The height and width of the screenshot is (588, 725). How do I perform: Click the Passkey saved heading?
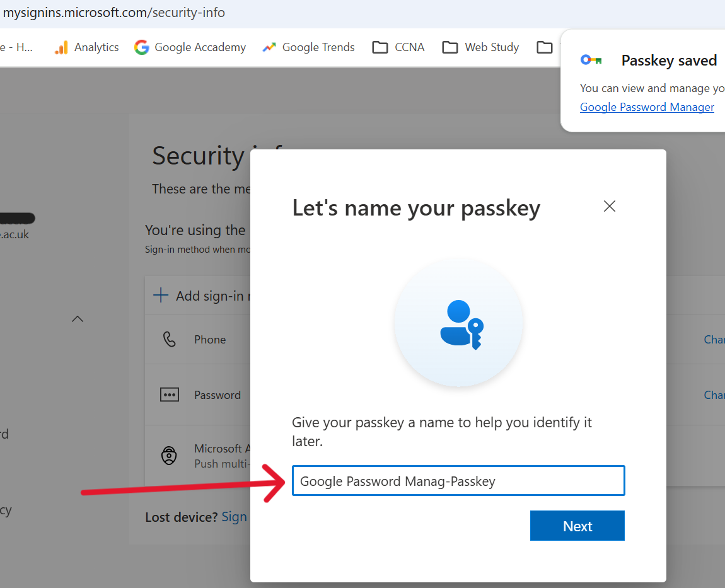669,61
